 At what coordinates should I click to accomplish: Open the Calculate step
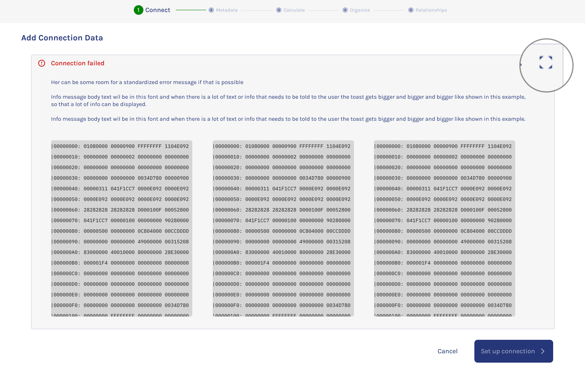(x=294, y=10)
